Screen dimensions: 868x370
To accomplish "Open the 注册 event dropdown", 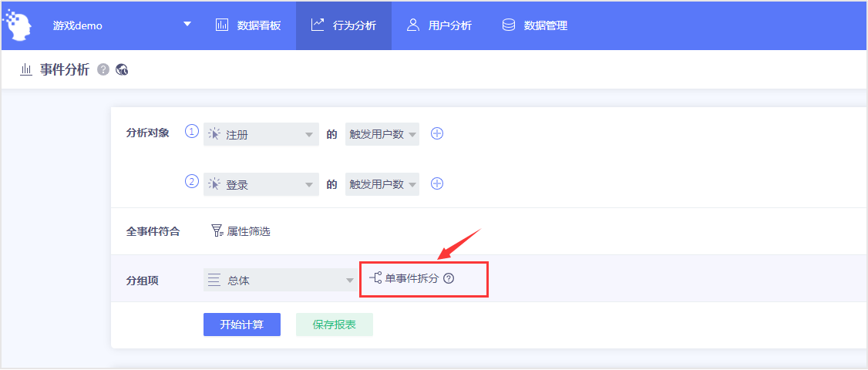I will point(261,134).
